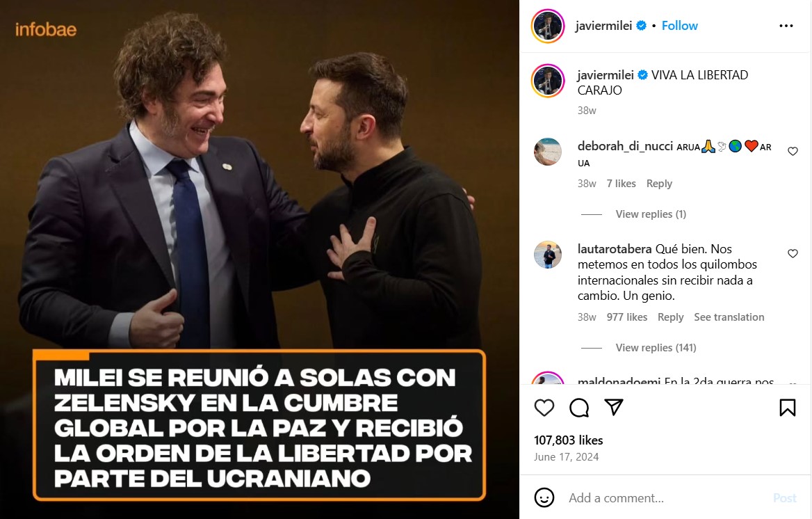Expand View replies (1)
This screenshot has width=812, height=519.
pos(651,214)
